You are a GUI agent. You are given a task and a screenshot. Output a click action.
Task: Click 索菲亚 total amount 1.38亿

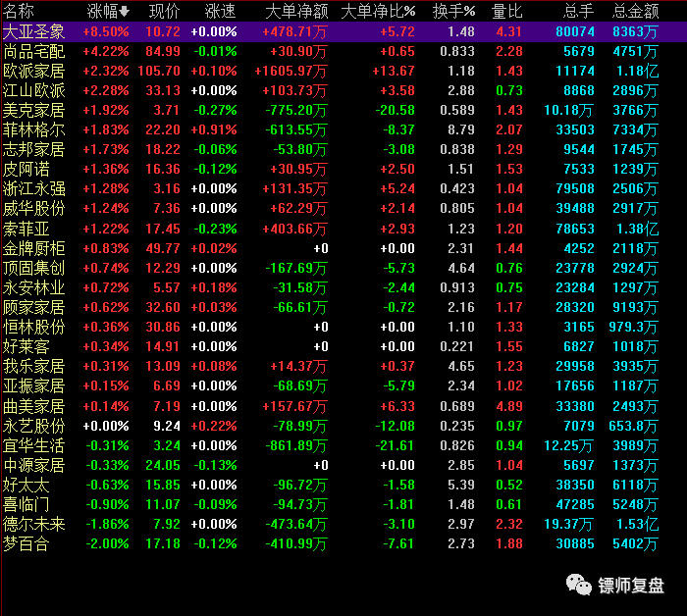pos(638,229)
